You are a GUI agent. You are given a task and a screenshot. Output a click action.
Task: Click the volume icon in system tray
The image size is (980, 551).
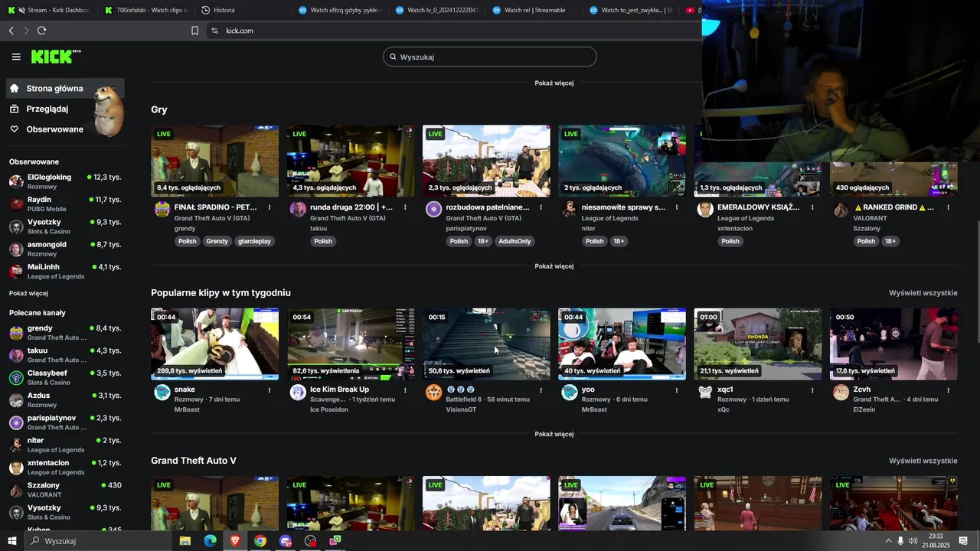click(x=913, y=541)
